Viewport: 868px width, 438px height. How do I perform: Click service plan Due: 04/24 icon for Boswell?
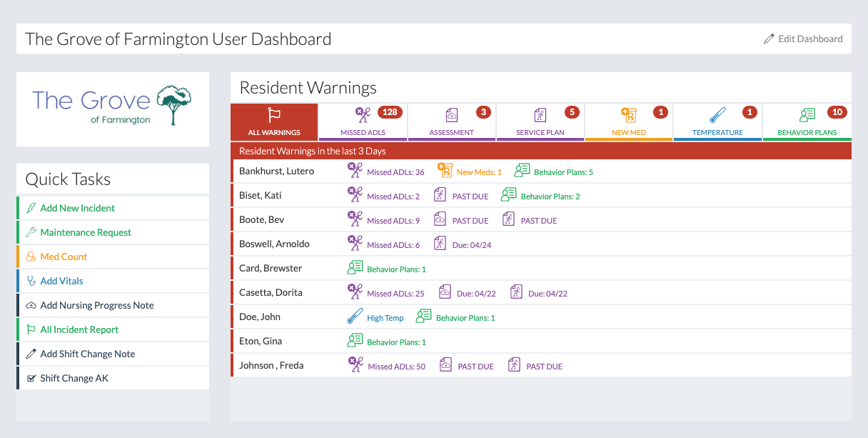tap(440, 243)
